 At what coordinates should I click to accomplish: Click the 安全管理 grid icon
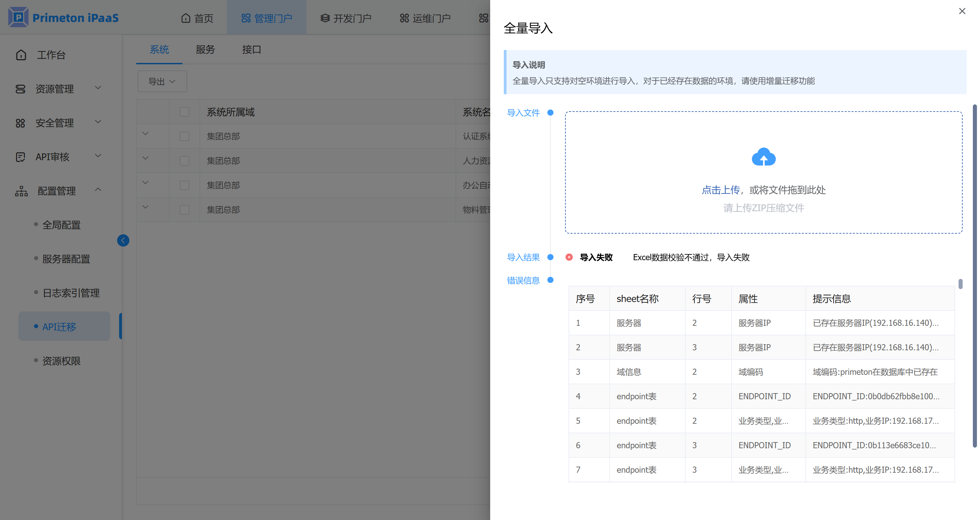pos(20,123)
